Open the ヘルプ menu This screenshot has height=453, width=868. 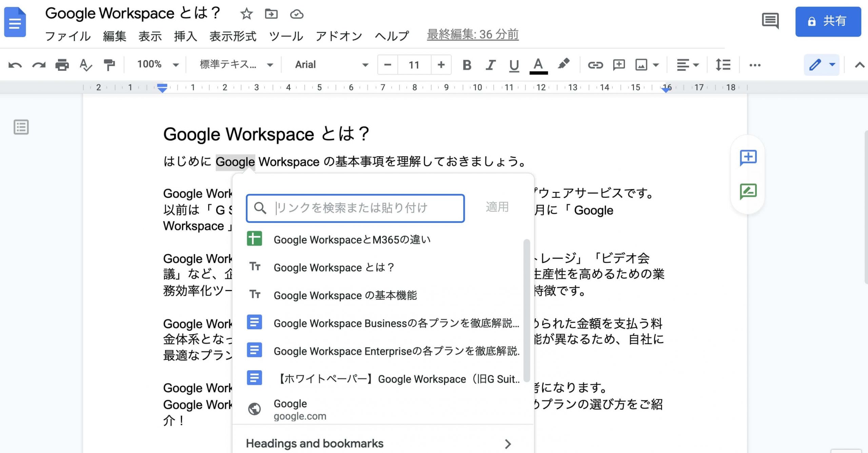point(392,36)
